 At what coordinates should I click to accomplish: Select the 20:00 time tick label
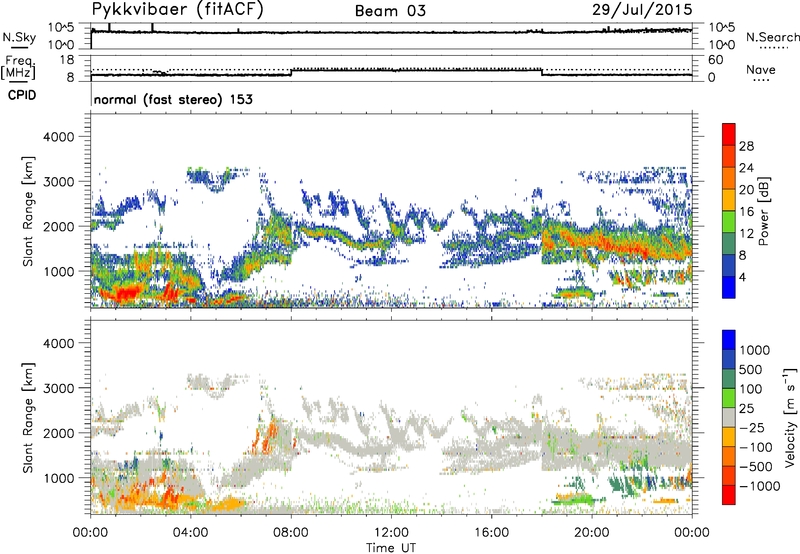[x=592, y=533]
